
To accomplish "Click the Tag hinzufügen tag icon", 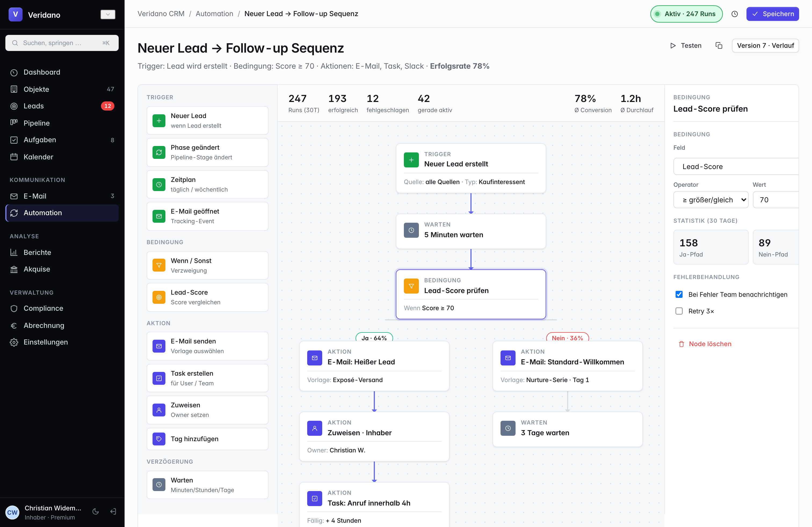I will click(x=159, y=439).
